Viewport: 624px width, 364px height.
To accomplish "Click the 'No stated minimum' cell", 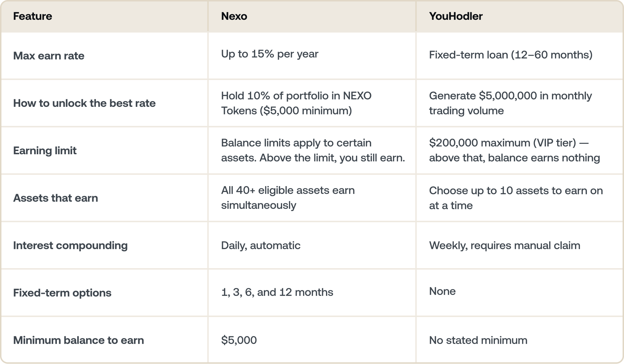I will click(478, 340).
